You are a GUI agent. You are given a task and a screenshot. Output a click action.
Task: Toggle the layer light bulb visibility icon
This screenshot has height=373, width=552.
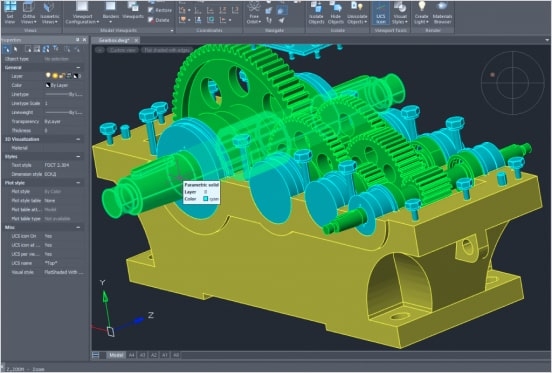(48, 76)
